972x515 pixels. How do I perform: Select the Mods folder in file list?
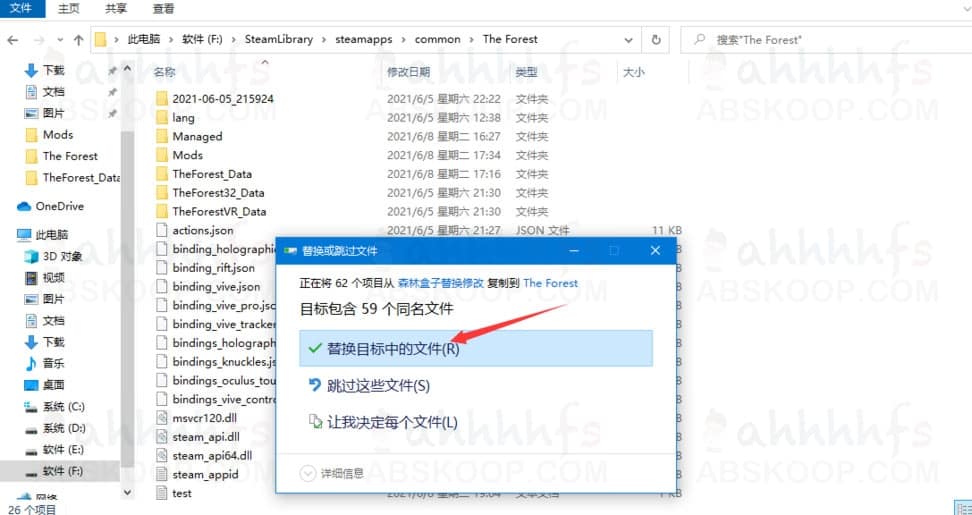click(x=187, y=155)
